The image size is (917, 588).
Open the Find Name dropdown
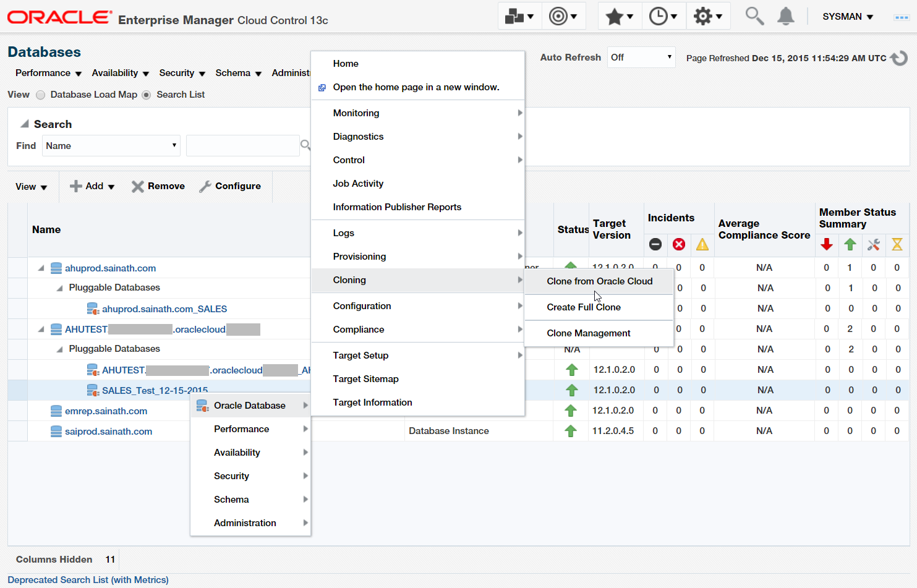coord(111,146)
